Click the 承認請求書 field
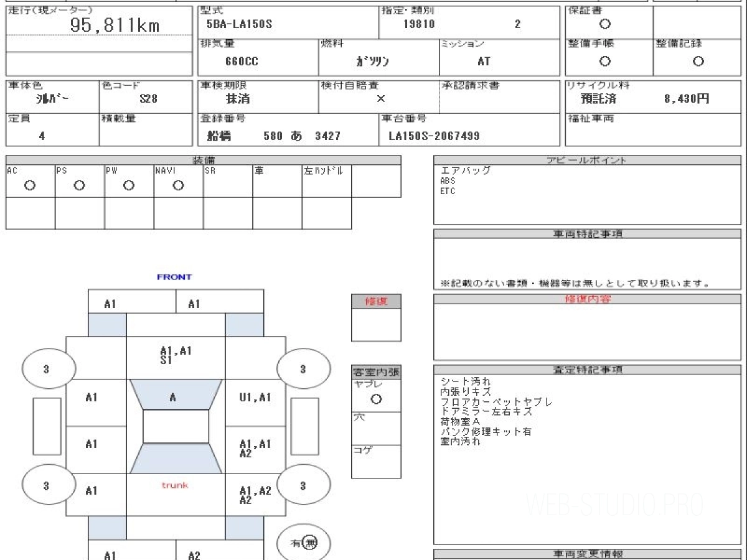 [x=500, y=96]
